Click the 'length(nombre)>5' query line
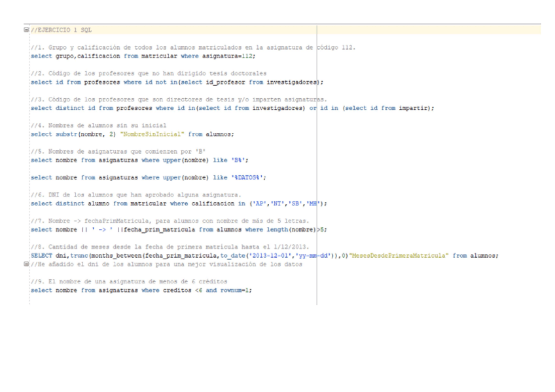Viewport: 555px width, 392px height. (178, 230)
